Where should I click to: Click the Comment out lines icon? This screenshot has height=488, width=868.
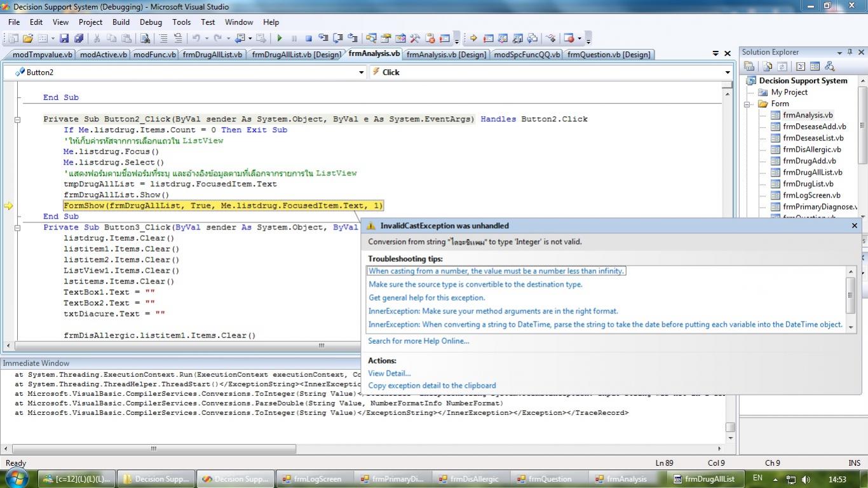click(x=163, y=38)
